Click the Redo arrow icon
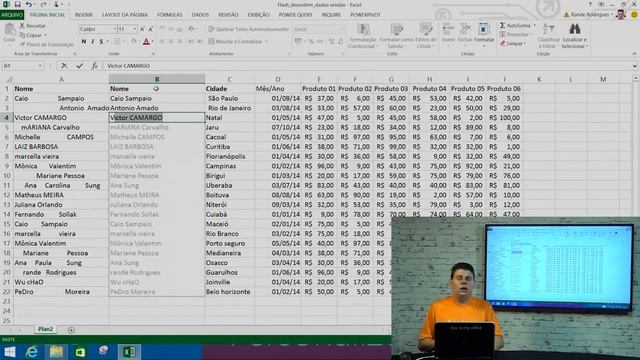This screenshot has width=640, height=360. pos(43,4)
